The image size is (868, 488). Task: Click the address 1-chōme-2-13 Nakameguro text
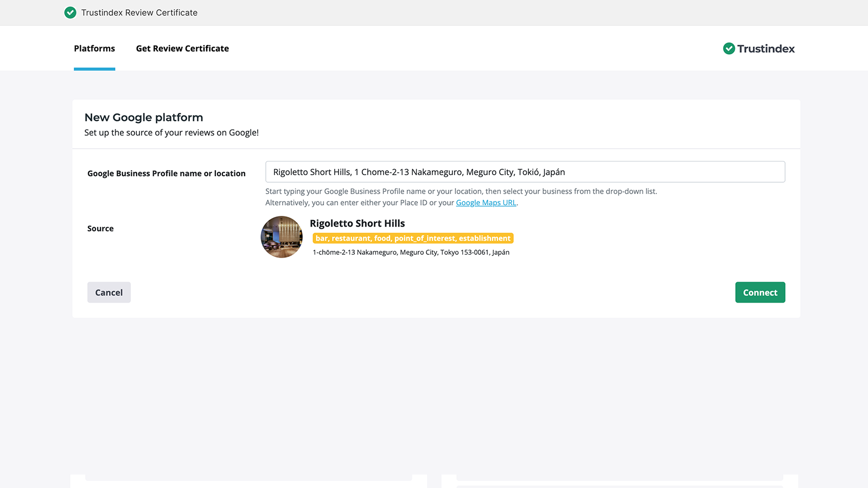pos(411,252)
